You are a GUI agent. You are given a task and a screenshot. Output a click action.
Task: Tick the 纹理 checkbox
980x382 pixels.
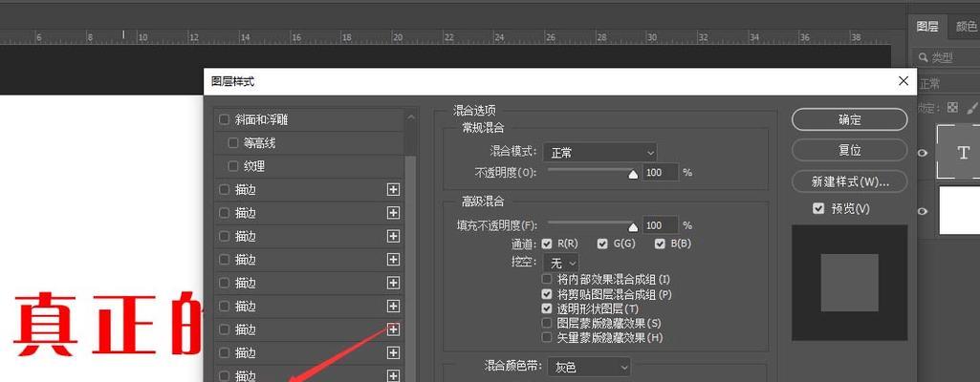pos(233,166)
